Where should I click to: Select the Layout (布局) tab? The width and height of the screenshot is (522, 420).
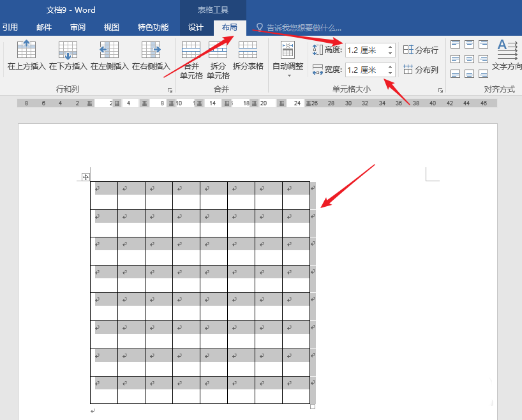(230, 27)
